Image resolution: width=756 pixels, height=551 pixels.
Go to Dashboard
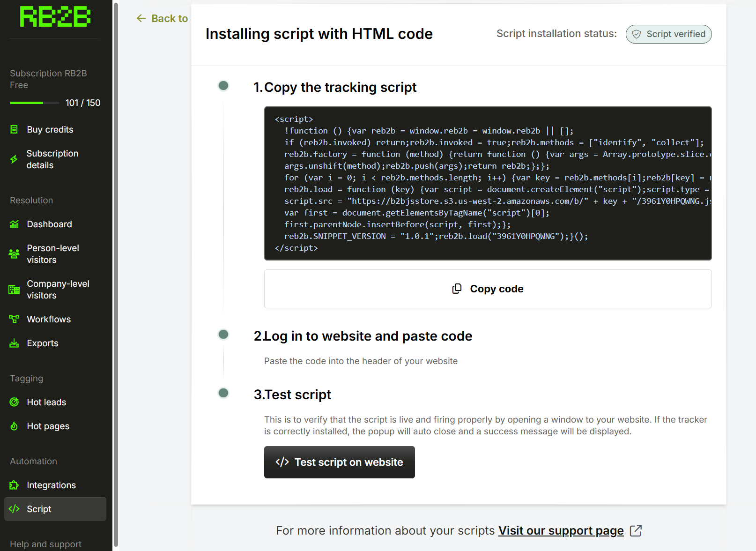pyautogui.click(x=55, y=224)
